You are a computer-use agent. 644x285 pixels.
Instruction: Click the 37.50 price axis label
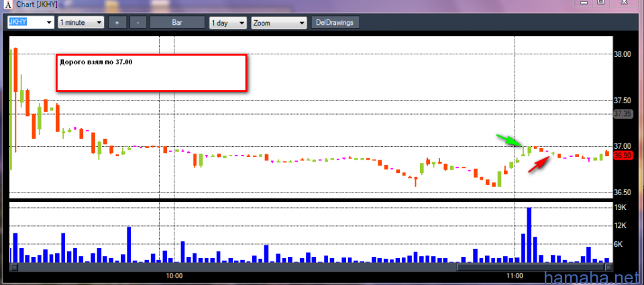tap(622, 101)
